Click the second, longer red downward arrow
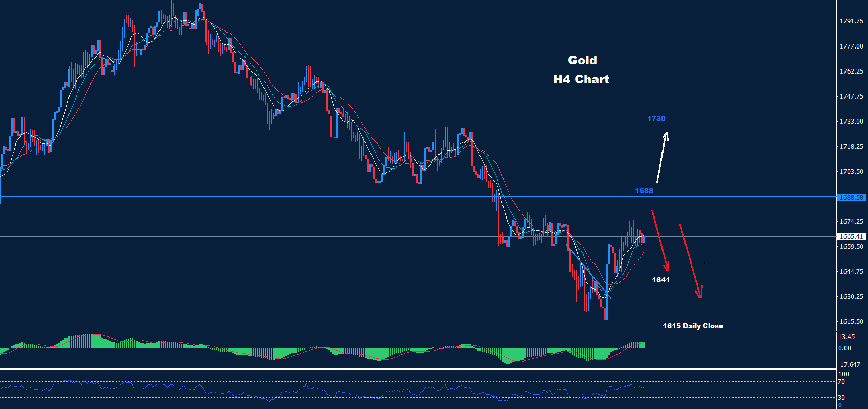This screenshot has width=868, height=409. tap(690, 260)
